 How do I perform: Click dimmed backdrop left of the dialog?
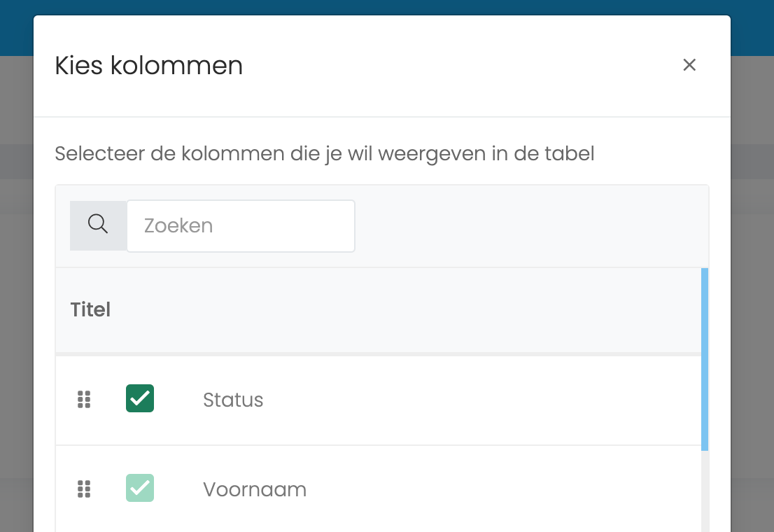(16, 296)
